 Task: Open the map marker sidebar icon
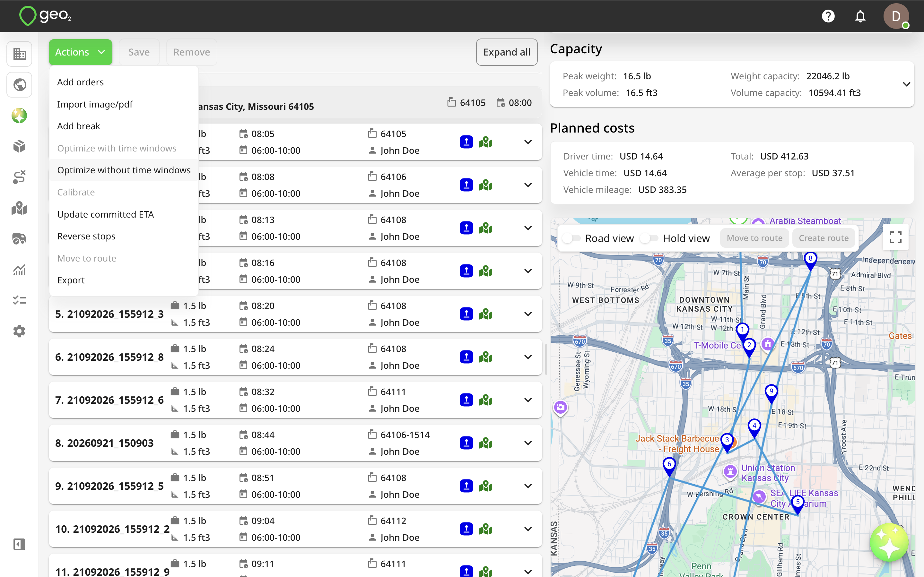point(19,208)
